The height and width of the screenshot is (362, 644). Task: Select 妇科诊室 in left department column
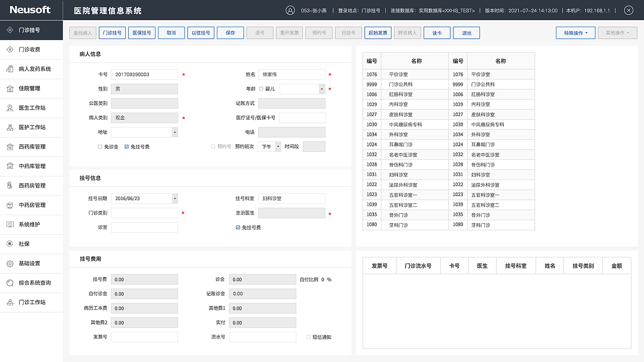[x=398, y=174]
